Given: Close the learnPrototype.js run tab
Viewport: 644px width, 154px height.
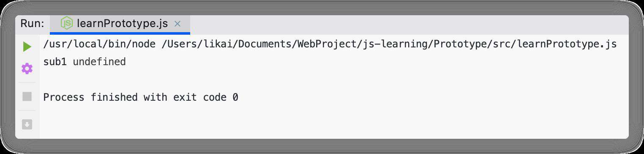Looking at the screenshot, I should coord(177,24).
